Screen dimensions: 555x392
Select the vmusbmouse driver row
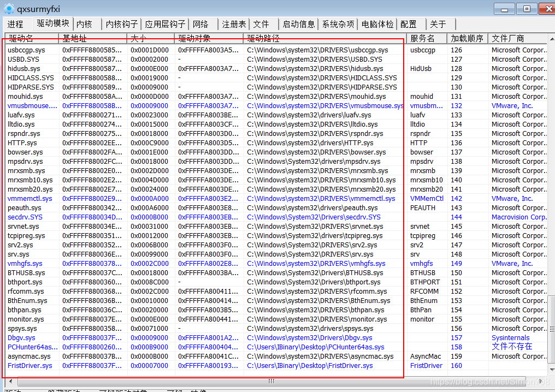pyautogui.click(x=277, y=105)
